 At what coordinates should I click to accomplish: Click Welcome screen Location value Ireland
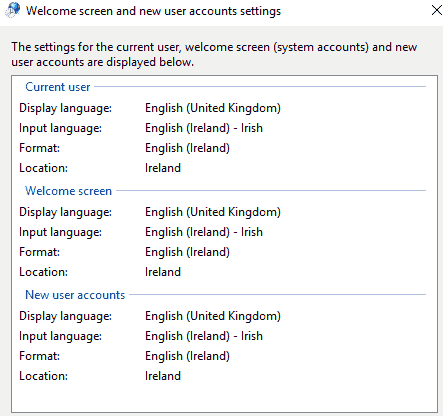[x=163, y=272]
